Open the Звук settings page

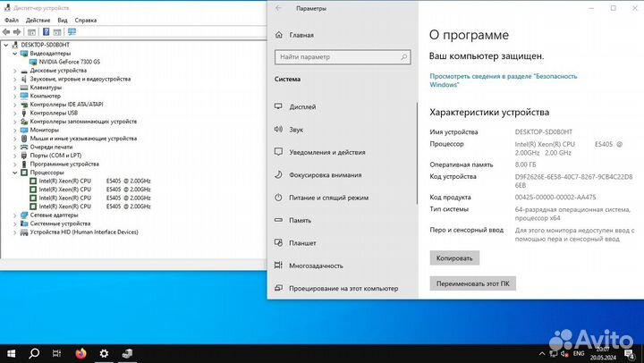[296, 130]
